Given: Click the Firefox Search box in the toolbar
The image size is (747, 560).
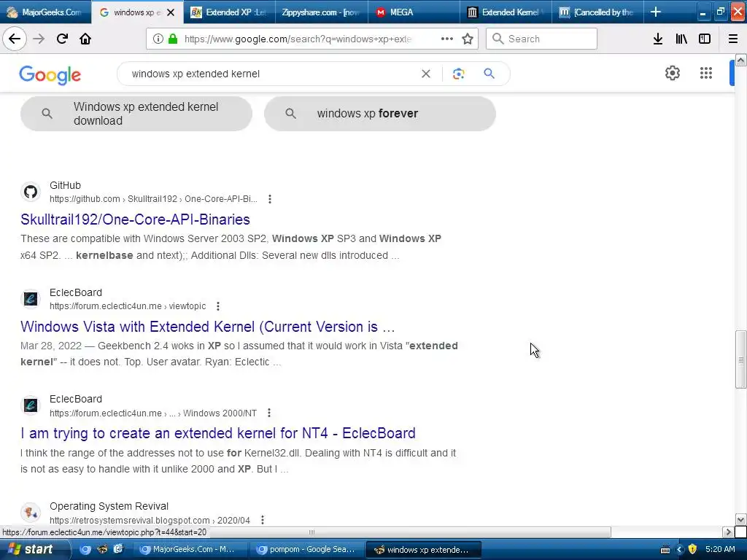Looking at the screenshot, I should pos(542,39).
